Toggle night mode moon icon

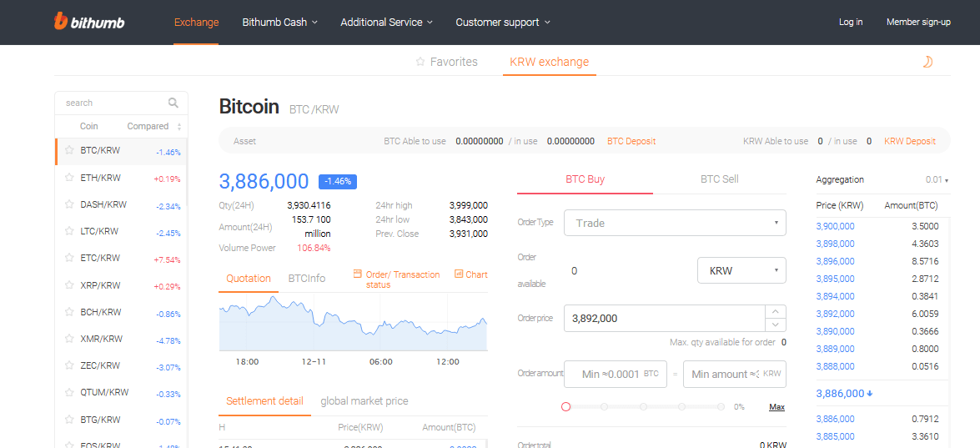tap(927, 62)
